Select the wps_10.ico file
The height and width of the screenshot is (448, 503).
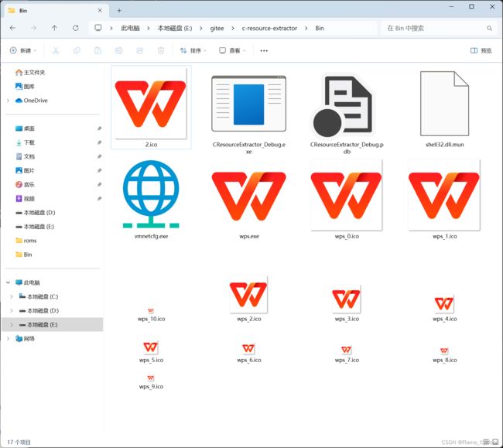[x=151, y=314]
